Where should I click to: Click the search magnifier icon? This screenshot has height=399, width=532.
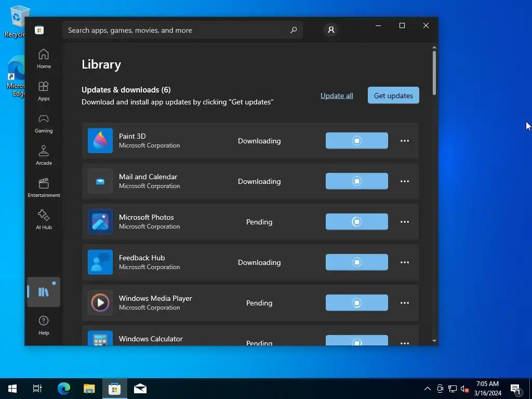(x=294, y=30)
